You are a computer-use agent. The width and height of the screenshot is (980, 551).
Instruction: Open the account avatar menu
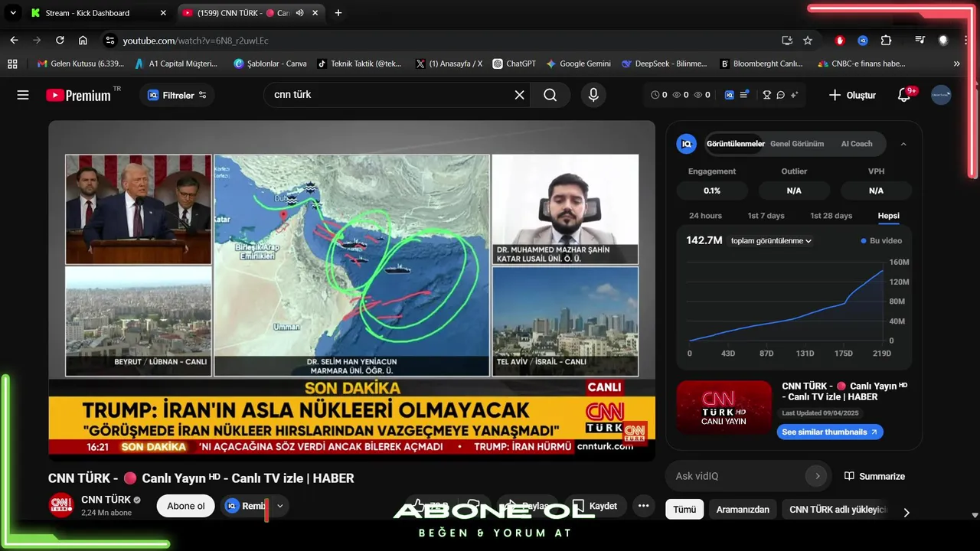[941, 95]
